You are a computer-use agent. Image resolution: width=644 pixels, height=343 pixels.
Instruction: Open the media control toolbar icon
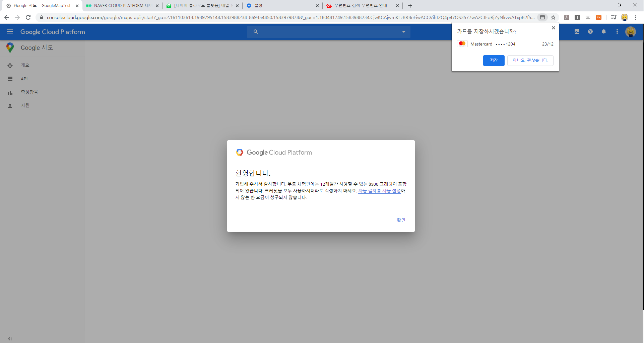pos(614,17)
